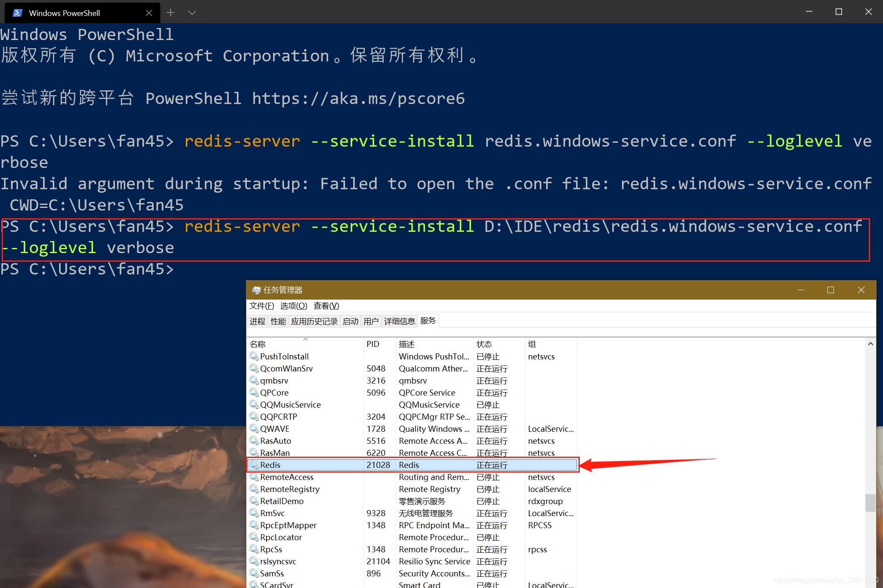883x588 pixels.
Task: Click the Redis service icon in Task Manager
Action: tap(256, 465)
